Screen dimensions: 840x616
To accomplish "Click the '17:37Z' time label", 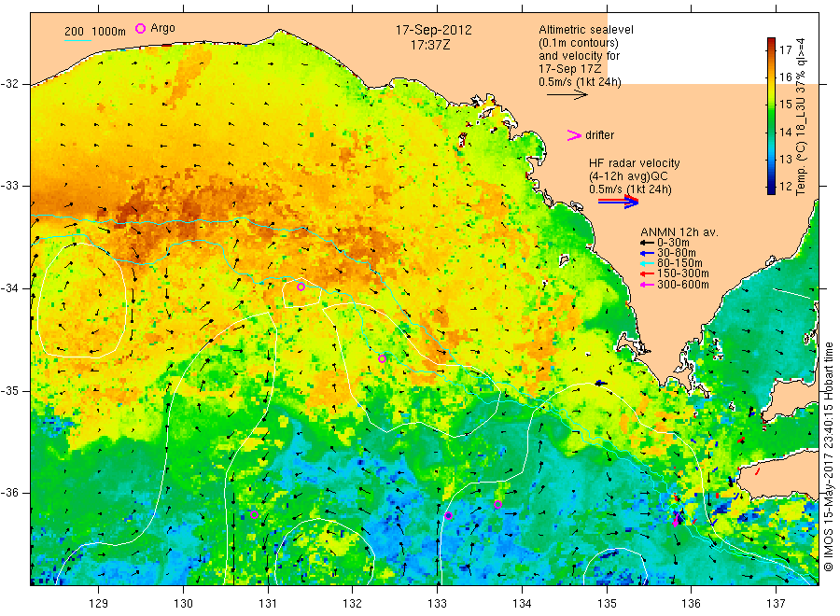I will click(430, 46).
